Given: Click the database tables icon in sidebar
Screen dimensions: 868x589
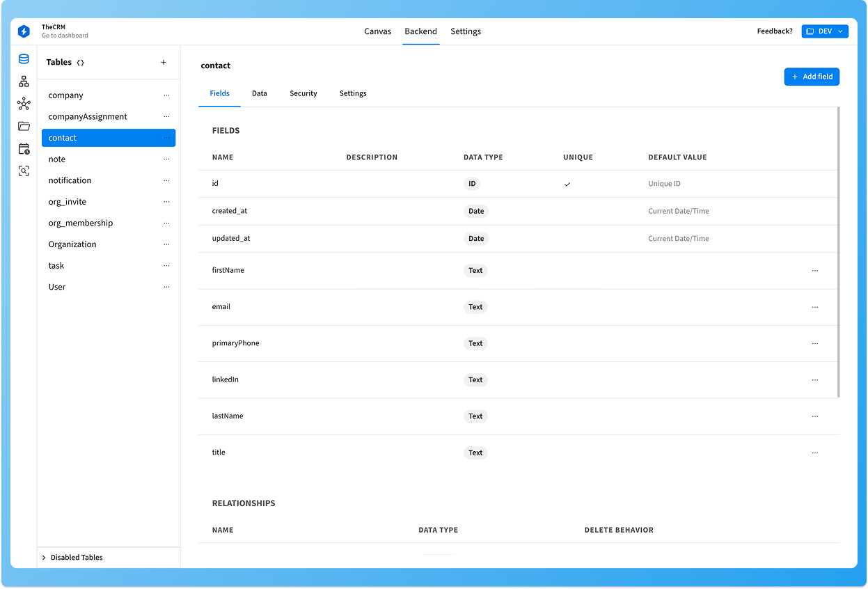Looking at the screenshot, I should (x=24, y=59).
